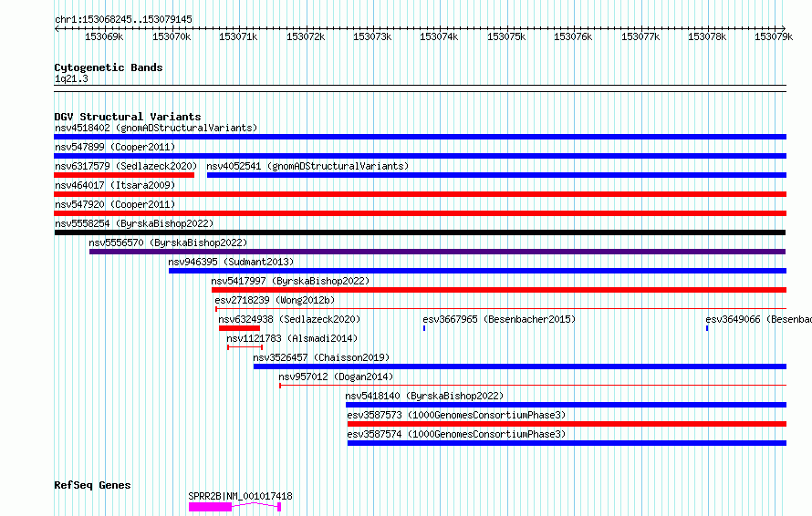
Task: Click the 153072k ruler tick label
Action: click(x=306, y=37)
